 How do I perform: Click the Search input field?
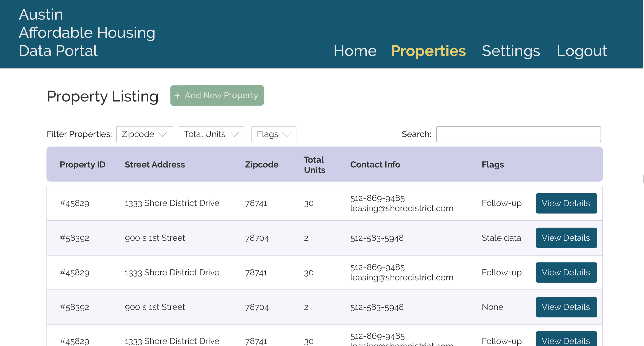coord(518,134)
